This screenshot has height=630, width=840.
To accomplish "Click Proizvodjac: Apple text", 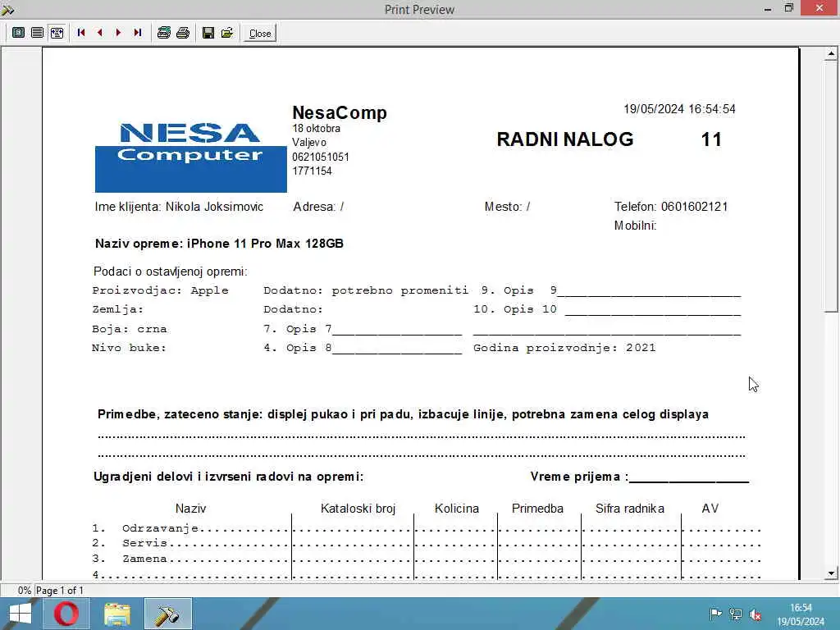I will point(160,290).
